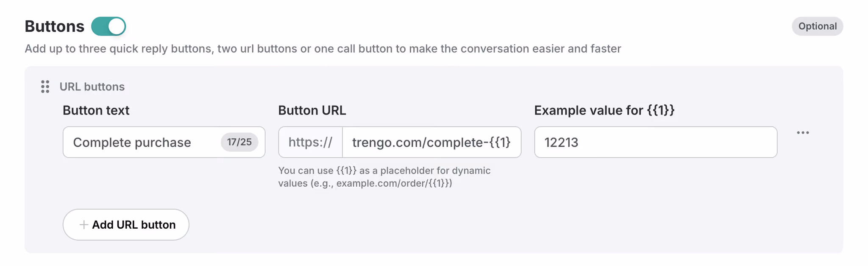Click the Button text field label
Image resolution: width=868 pixels, height=266 pixels.
point(96,110)
